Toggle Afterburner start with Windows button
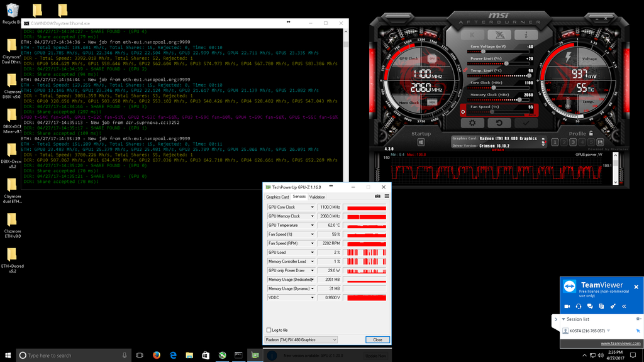Image resolution: width=644 pixels, height=362 pixels. pos(421,142)
